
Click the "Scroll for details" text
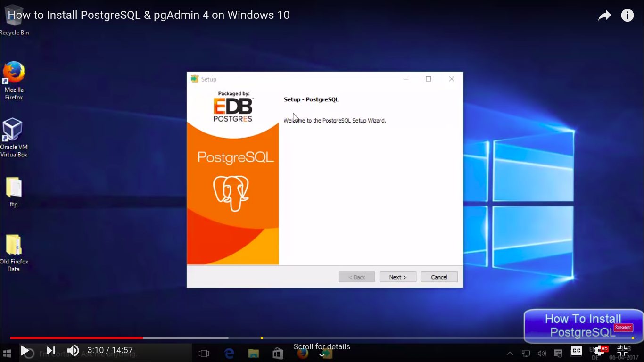click(322, 346)
